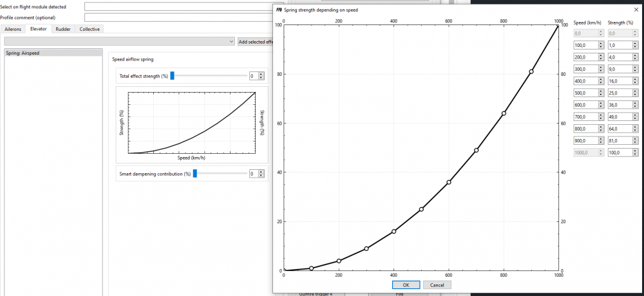Cancel the spring strength dialog

click(437, 285)
